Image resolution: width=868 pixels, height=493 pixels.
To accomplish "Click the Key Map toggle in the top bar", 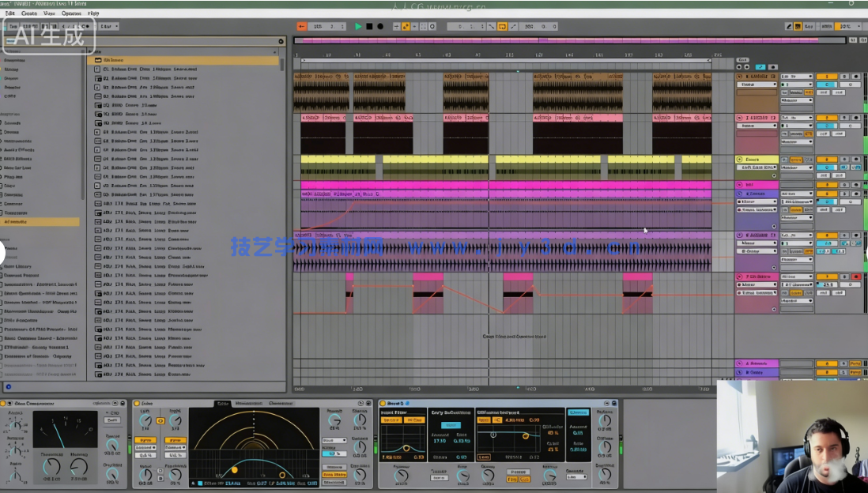I will click(809, 26).
